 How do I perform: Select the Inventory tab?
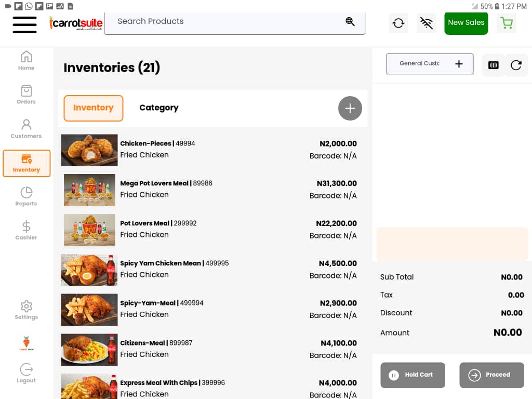pos(94,108)
